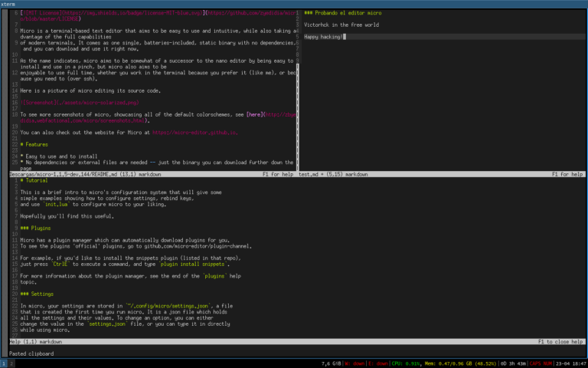Switch to workspace 1 in the i3 bar
Screen dimensions: 588x368
tap(5, 363)
